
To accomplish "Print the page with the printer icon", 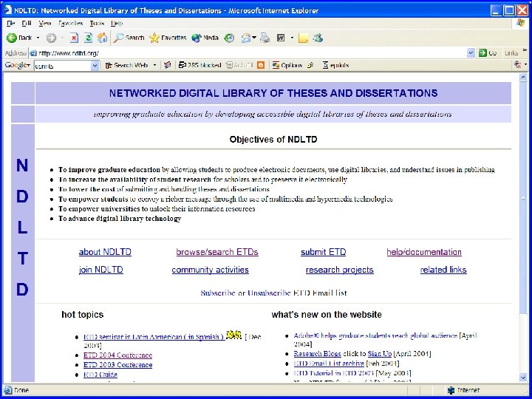I will click(265, 38).
